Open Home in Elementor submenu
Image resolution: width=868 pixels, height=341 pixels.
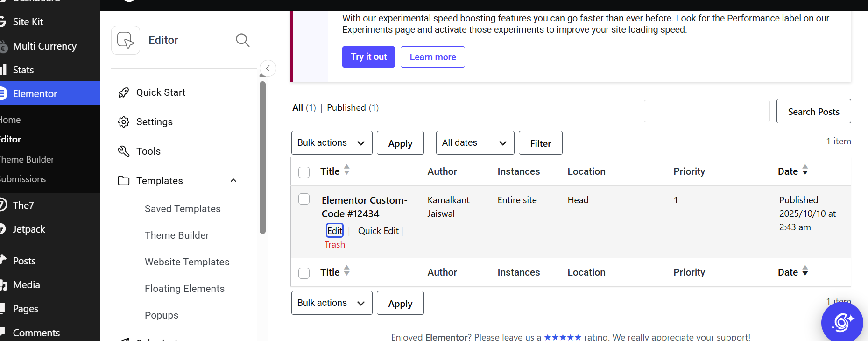(10, 120)
